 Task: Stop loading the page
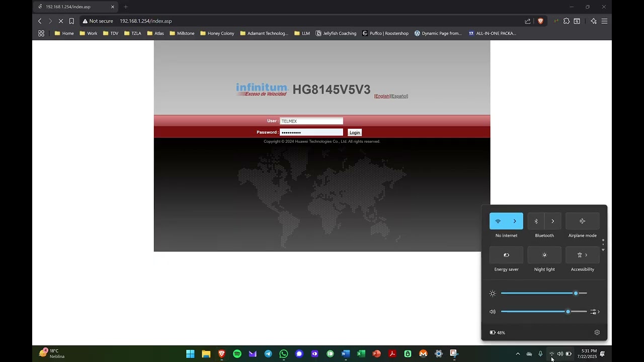pos(60,21)
